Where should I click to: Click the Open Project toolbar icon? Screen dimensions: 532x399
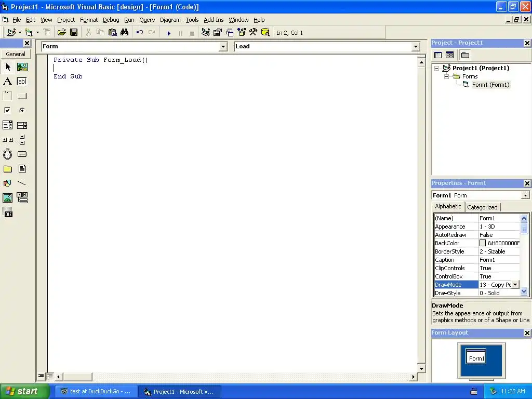click(x=61, y=33)
